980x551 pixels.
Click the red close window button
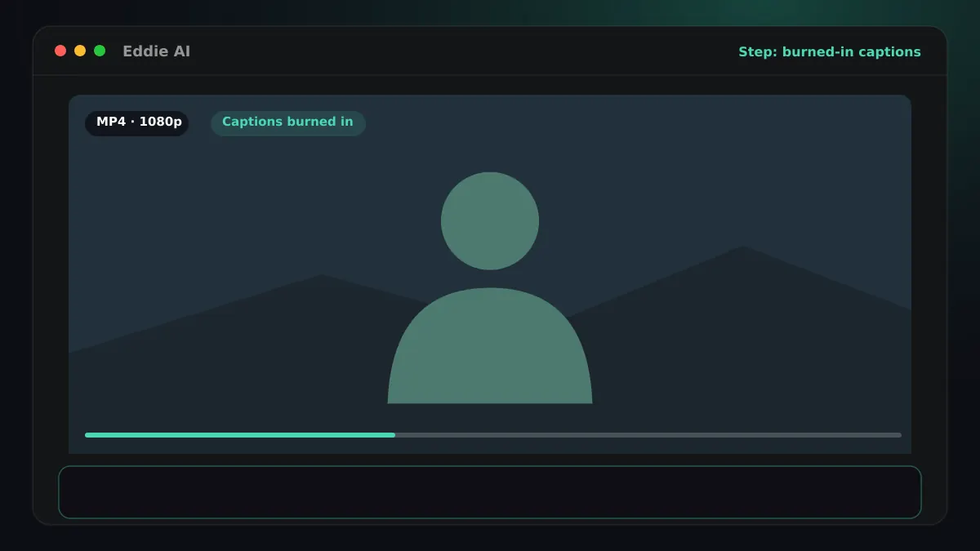pyautogui.click(x=60, y=51)
